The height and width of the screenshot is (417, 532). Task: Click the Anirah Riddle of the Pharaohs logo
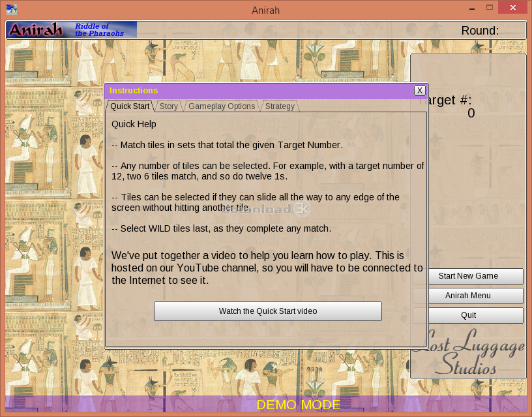coord(72,30)
